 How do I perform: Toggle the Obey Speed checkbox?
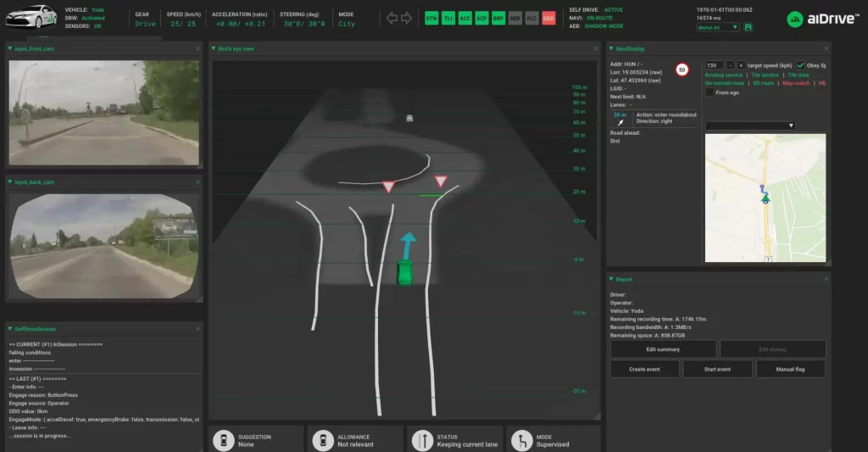[800, 65]
